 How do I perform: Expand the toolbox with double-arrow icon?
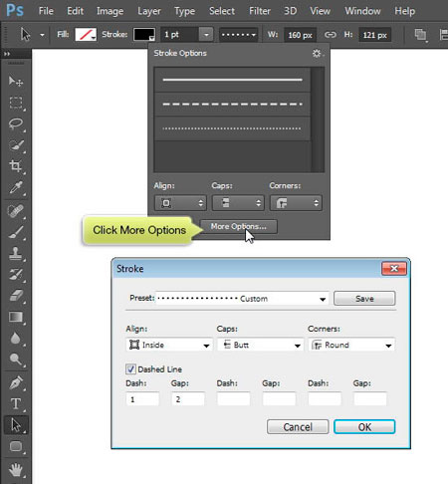pyautogui.click(x=7, y=54)
